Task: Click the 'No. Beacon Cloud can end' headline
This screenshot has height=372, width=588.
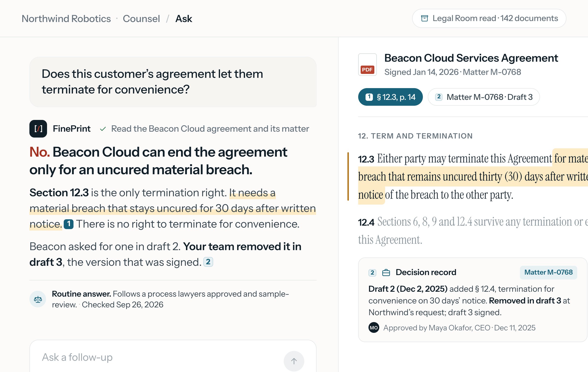Action: point(158,161)
